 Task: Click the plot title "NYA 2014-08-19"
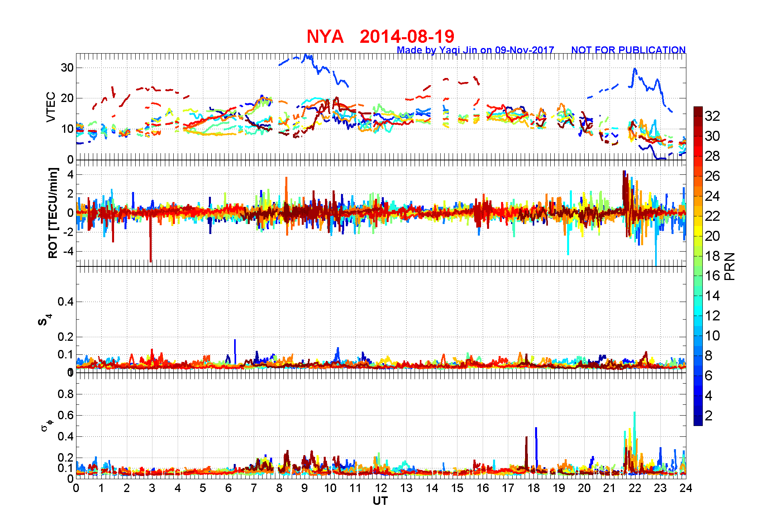[x=380, y=36]
